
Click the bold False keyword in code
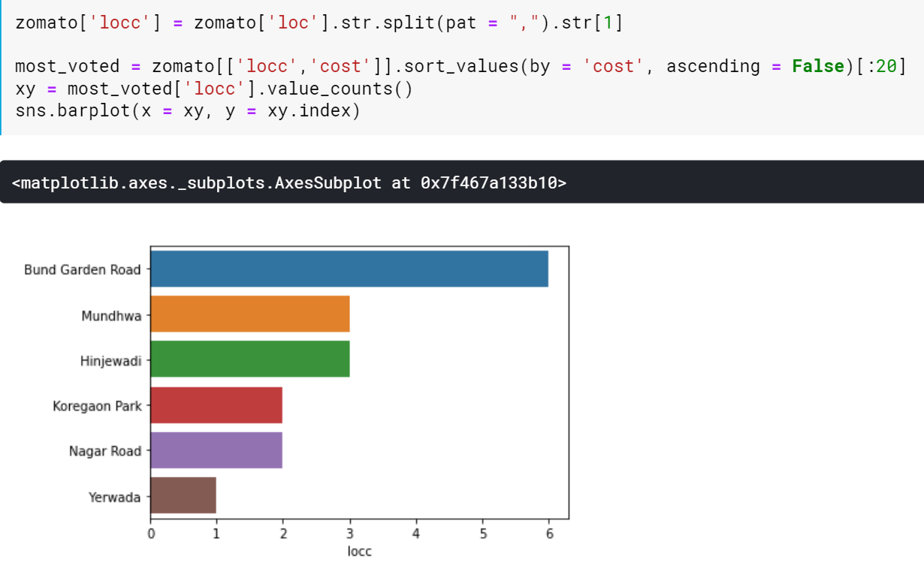pyautogui.click(x=818, y=67)
